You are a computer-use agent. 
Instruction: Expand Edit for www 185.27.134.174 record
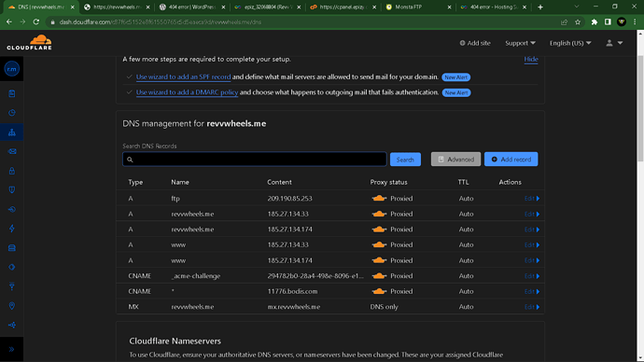click(x=532, y=260)
